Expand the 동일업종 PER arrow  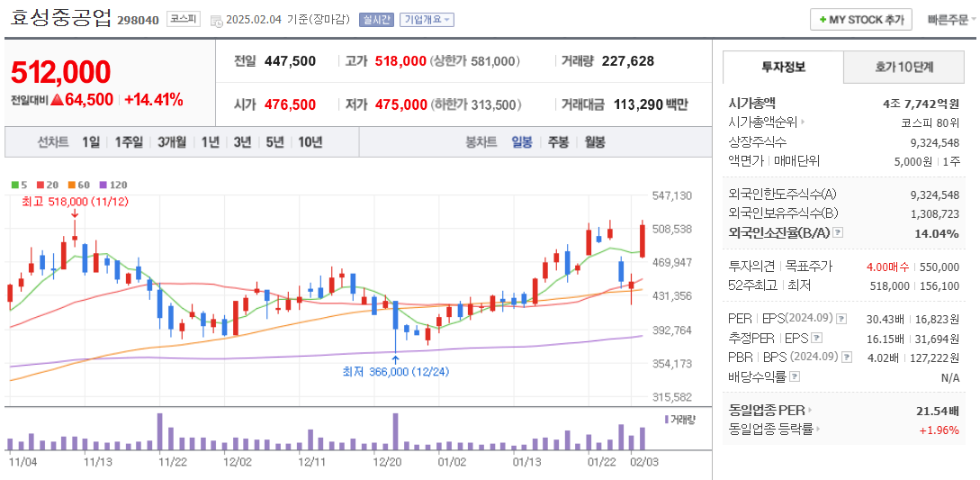[x=809, y=411]
